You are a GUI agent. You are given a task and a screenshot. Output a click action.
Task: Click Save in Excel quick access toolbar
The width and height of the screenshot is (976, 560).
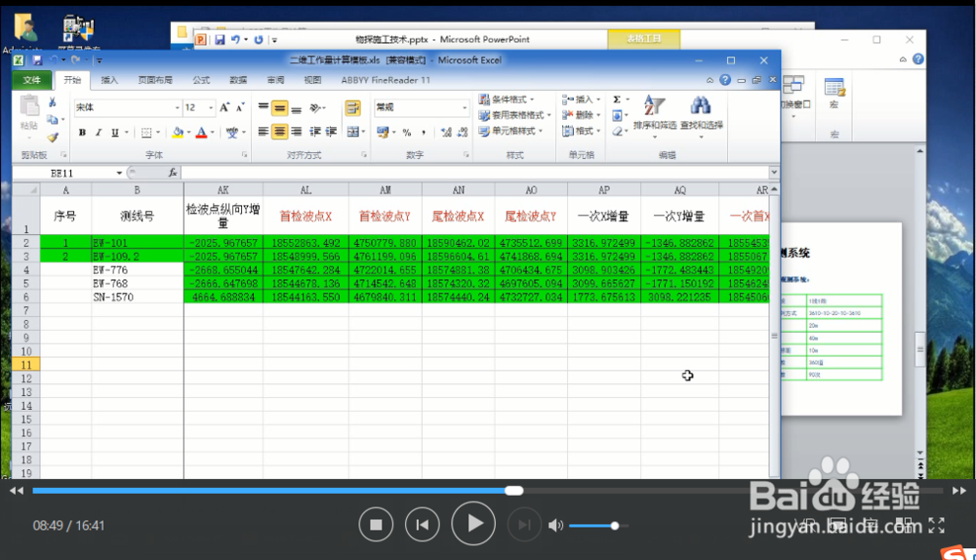point(37,60)
